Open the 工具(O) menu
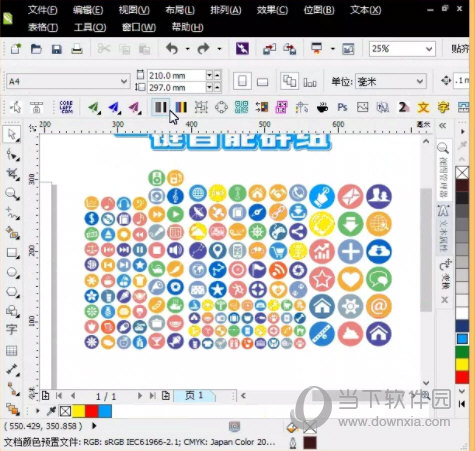Screen dimensions: 475x451 point(90,27)
